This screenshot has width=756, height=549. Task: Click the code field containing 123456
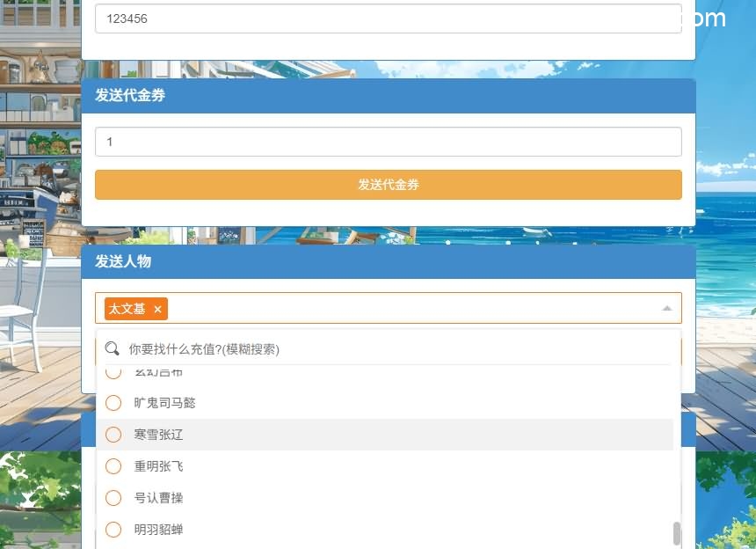389,18
